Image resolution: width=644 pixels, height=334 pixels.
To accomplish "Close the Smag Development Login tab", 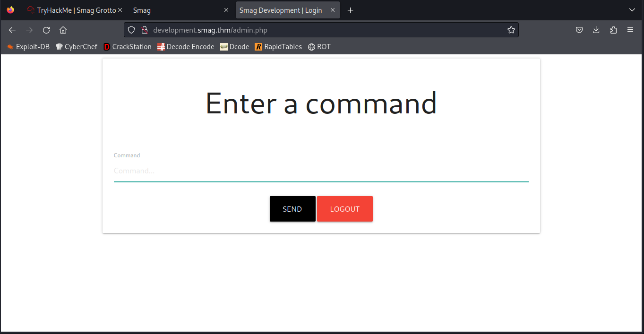I will pos(332,10).
